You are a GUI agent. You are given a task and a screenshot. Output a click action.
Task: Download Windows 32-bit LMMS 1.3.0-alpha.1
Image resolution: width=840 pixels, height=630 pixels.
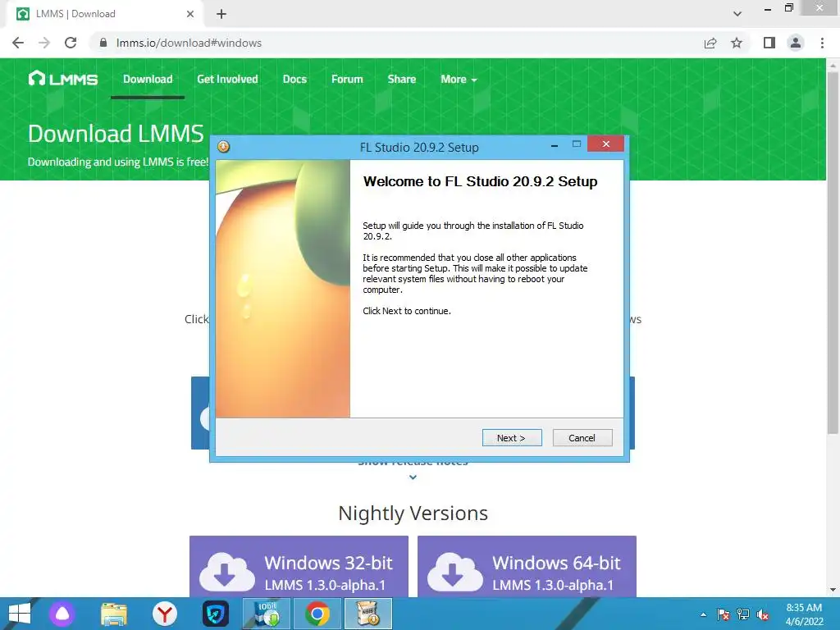click(x=299, y=566)
